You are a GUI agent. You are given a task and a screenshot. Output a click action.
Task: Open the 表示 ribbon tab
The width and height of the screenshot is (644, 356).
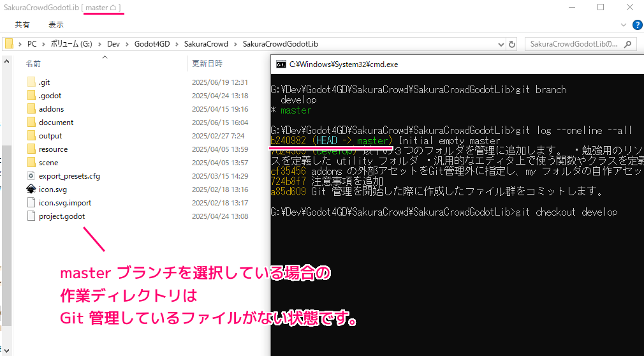coord(56,25)
